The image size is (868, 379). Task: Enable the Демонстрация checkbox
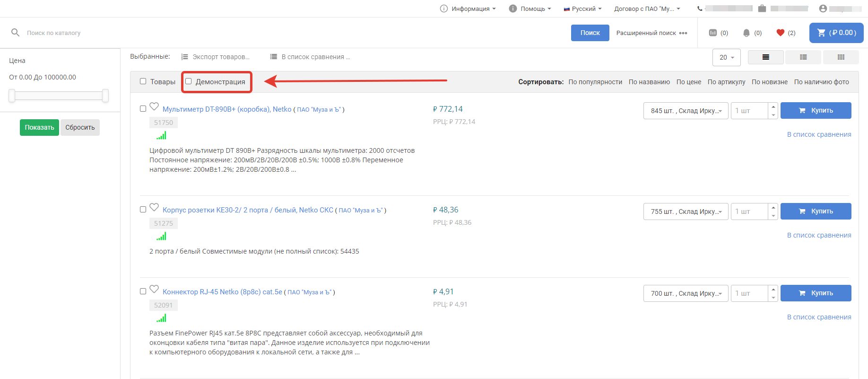tap(189, 81)
